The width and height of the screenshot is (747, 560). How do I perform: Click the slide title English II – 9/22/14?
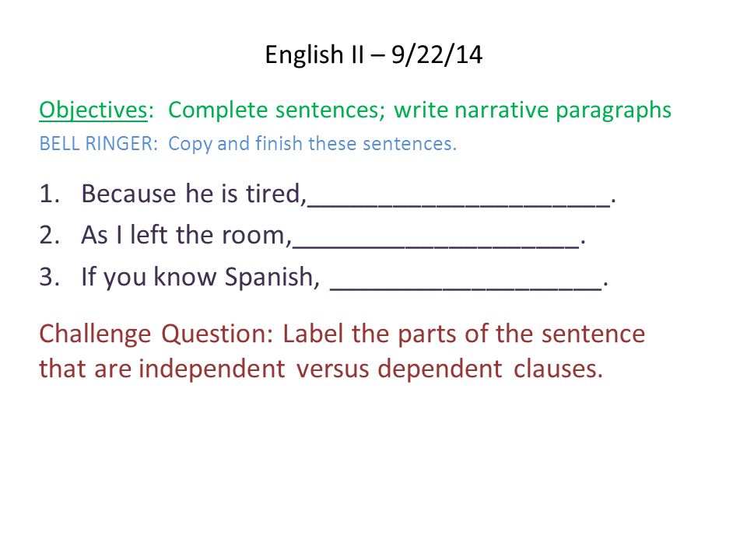(373, 54)
